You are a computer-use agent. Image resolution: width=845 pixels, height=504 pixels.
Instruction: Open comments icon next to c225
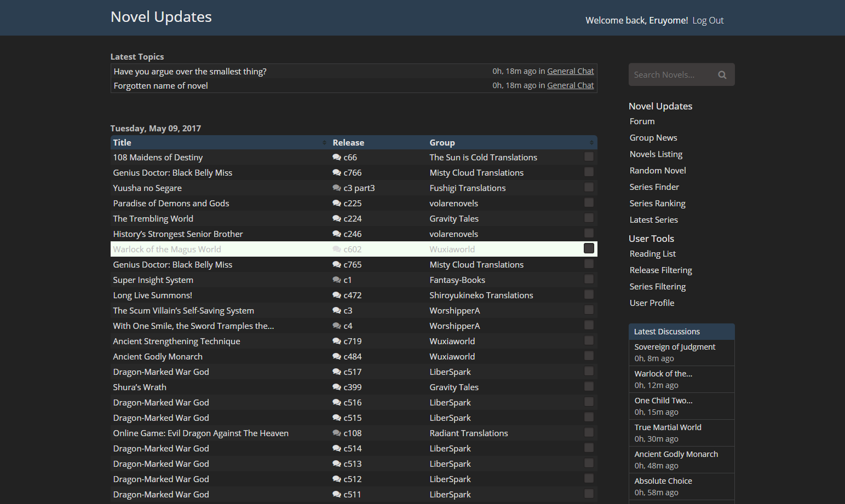coord(336,204)
